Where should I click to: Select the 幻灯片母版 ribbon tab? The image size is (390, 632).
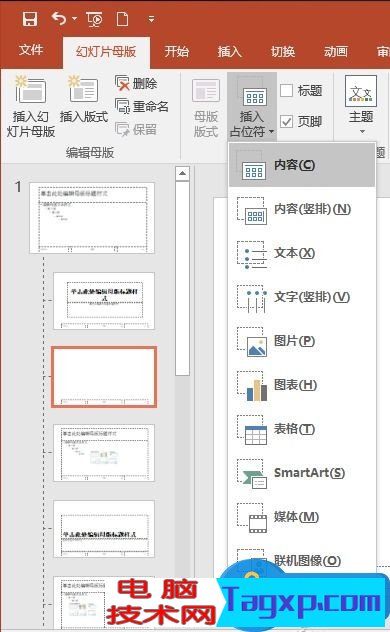(x=106, y=52)
